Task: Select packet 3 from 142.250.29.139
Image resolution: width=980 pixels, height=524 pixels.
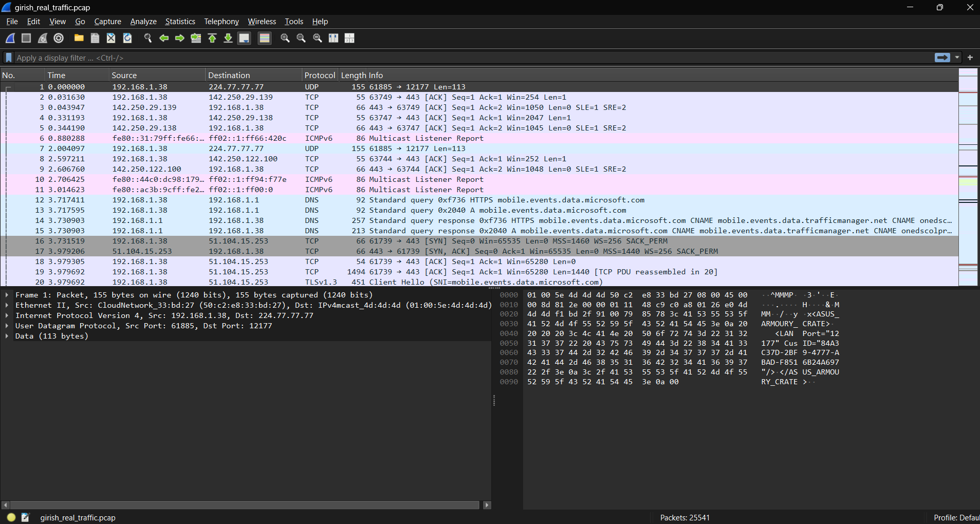Action: (x=479, y=107)
